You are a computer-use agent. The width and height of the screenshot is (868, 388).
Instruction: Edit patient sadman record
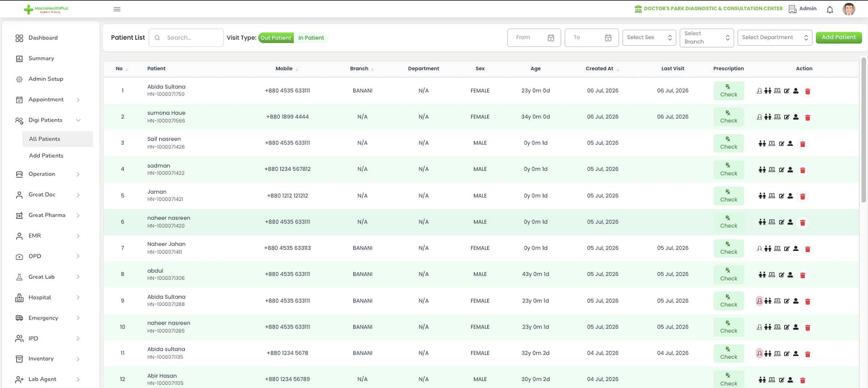[x=781, y=170]
